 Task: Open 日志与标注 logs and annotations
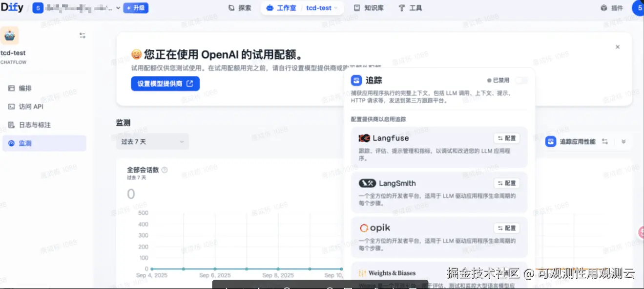(x=44, y=125)
